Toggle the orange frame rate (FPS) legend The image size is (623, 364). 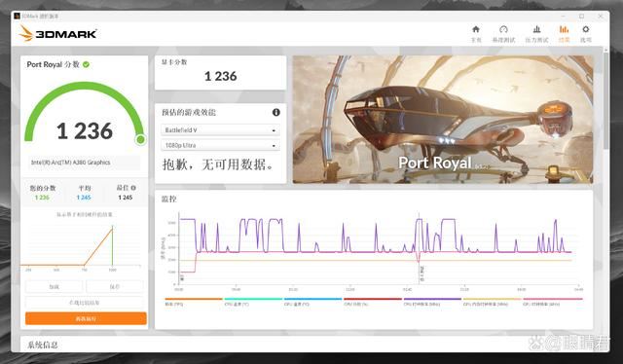tap(193, 302)
